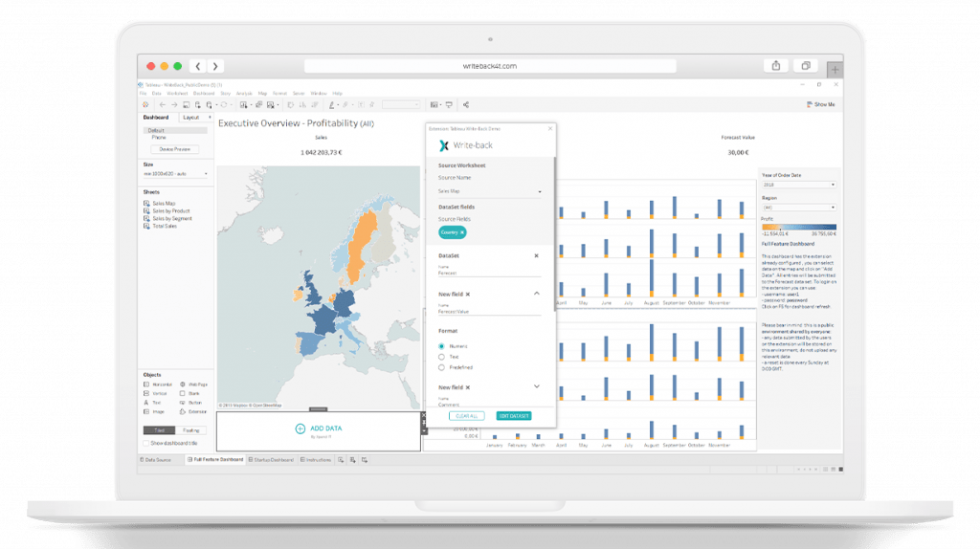The image size is (980, 549).
Task: Click the Extension object in Objects panel
Action: coord(193,412)
